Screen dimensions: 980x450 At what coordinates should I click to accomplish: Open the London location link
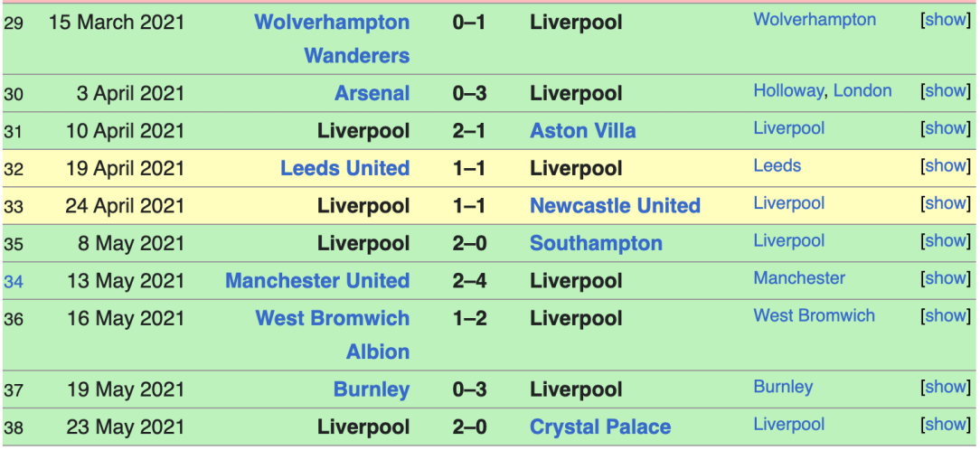(862, 90)
